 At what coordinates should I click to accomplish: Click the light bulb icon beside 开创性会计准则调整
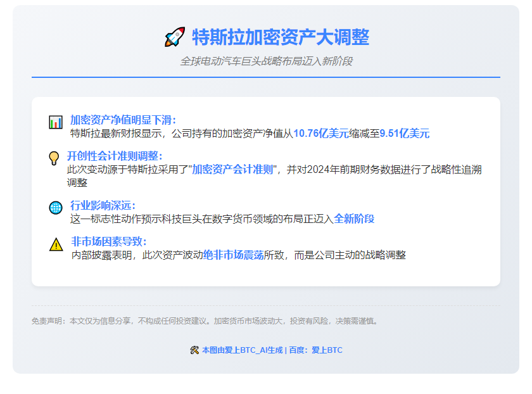(x=54, y=158)
